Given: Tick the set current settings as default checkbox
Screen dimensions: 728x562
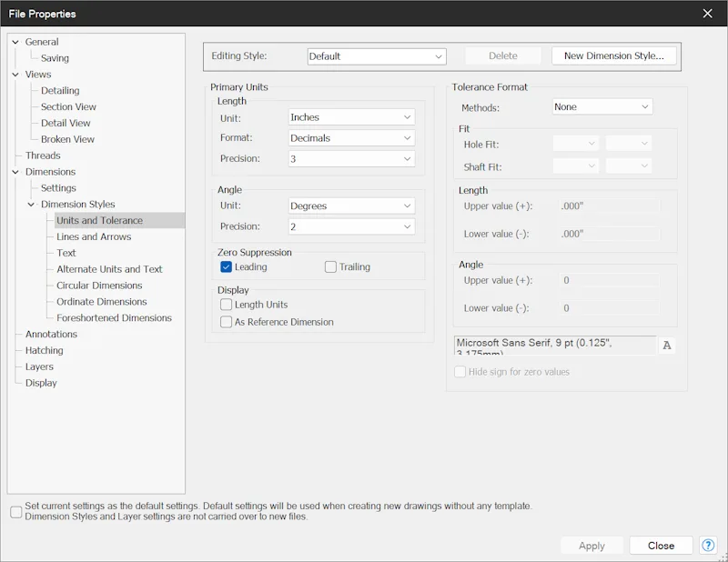Looking at the screenshot, I should tap(16, 512).
